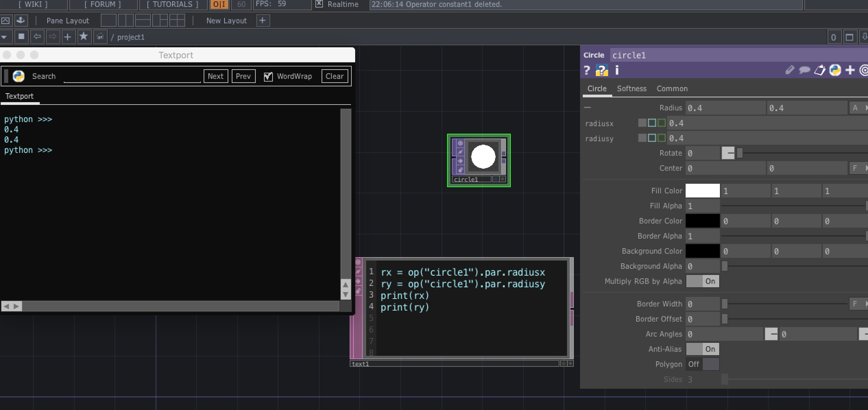Clear the Textport output
Viewport: 868px width, 410px height.
point(334,76)
